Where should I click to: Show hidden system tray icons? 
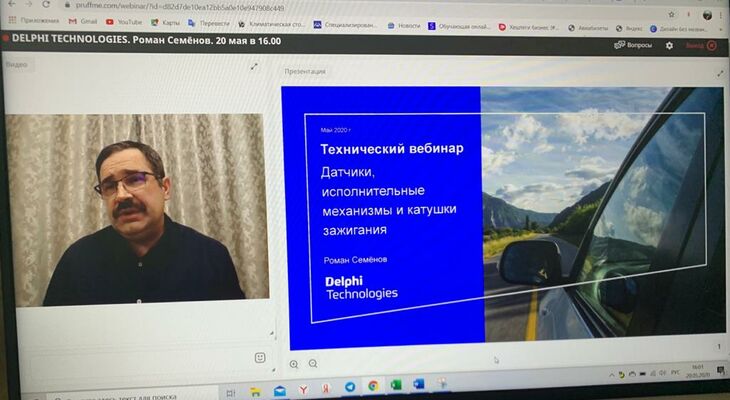click(x=611, y=375)
